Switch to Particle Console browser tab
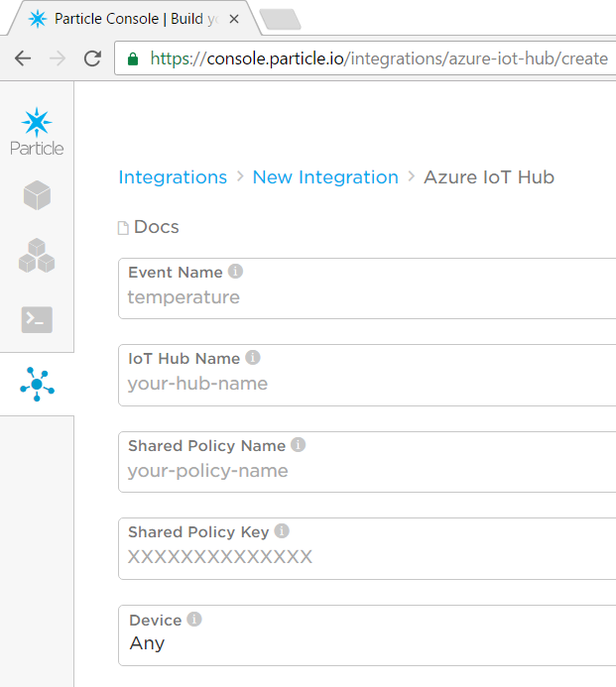616x687 pixels. click(129, 19)
